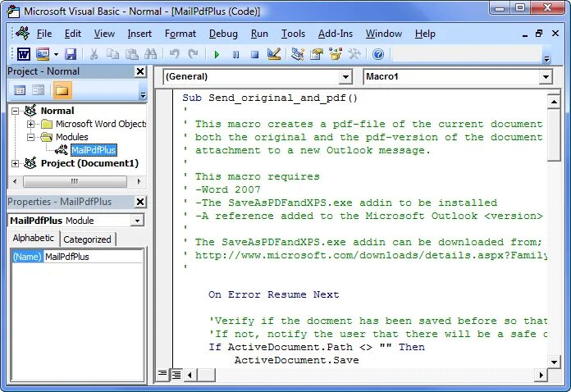This screenshot has width=571, height=392.
Task: Click the Project panel toolbar overflow arrow
Action: pos(143,95)
